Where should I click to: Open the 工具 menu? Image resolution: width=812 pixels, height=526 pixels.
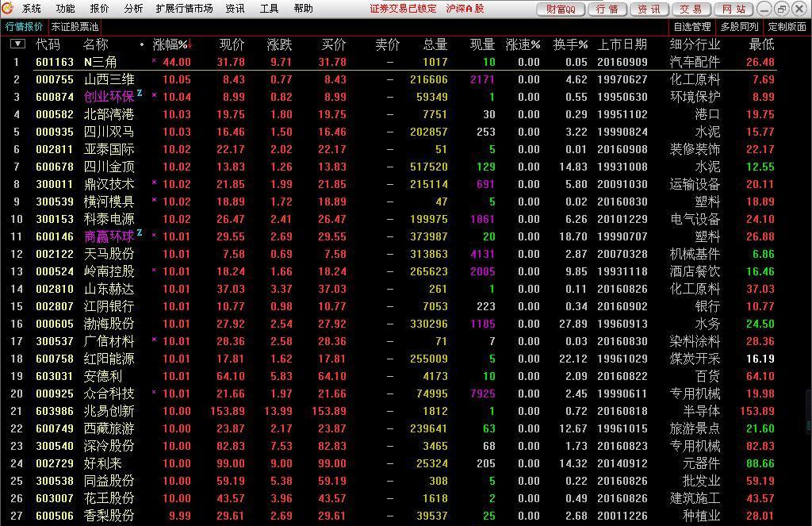pyautogui.click(x=270, y=8)
